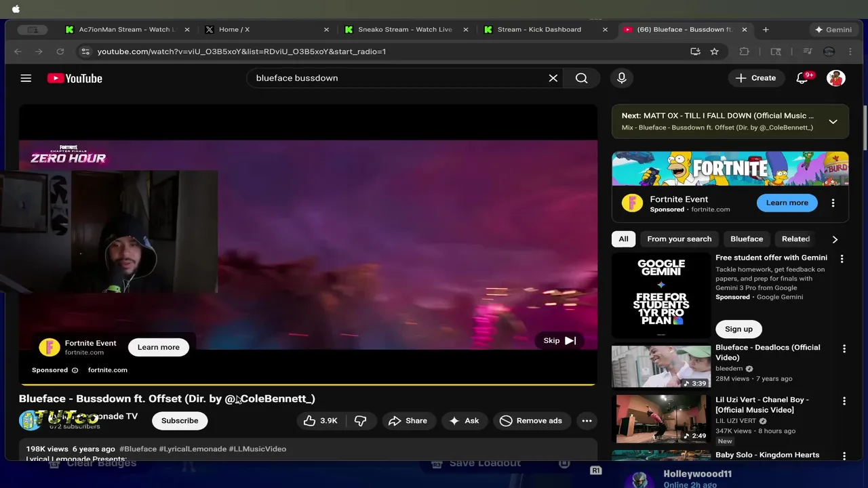
Task: Reload the page in Chrome
Action: (x=60, y=52)
